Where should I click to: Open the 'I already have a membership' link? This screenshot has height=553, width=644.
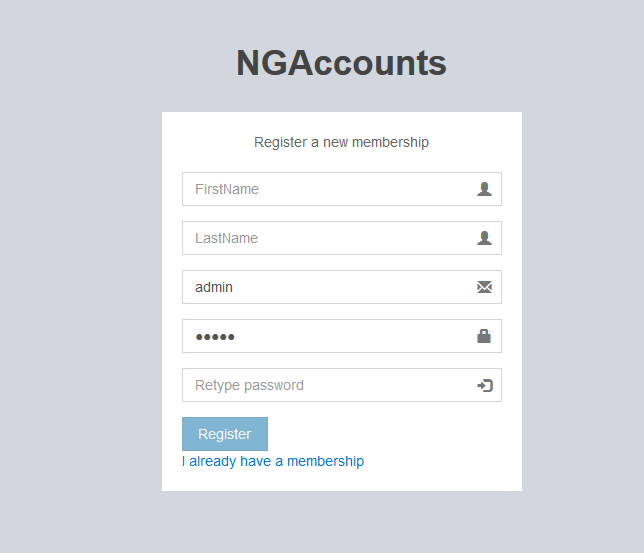click(273, 461)
